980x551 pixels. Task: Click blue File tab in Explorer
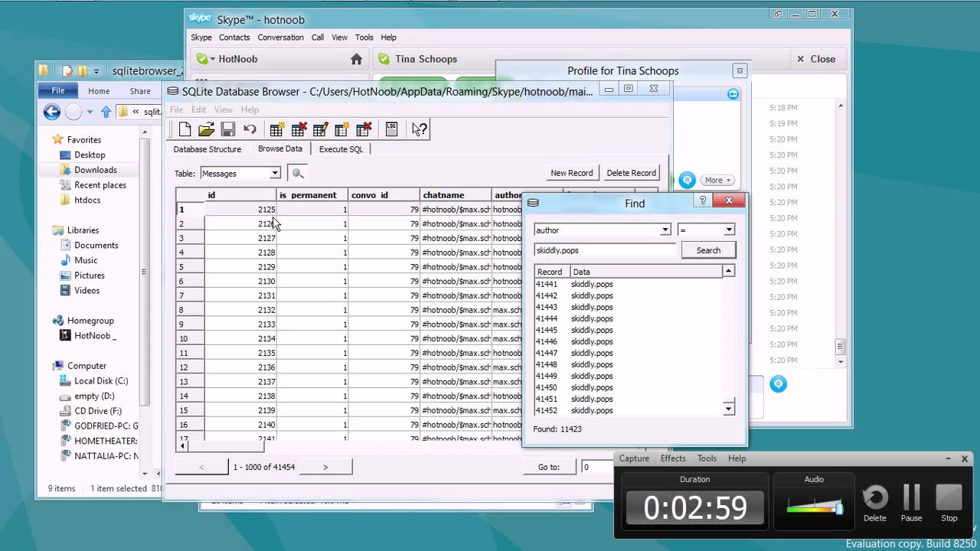click(57, 91)
